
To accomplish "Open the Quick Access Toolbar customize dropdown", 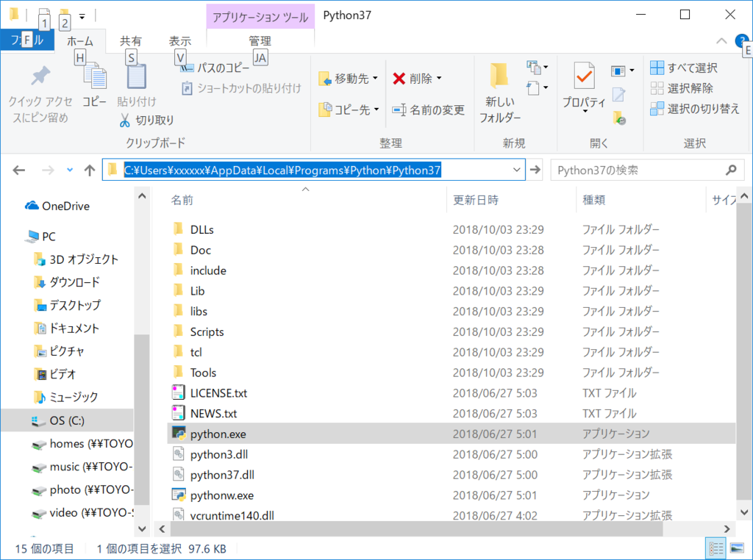I will click(x=82, y=15).
